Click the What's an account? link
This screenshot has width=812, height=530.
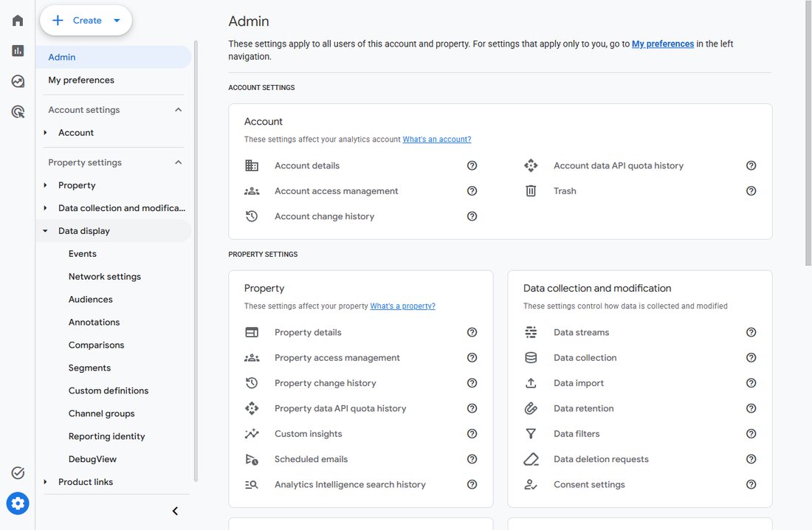pyautogui.click(x=436, y=140)
